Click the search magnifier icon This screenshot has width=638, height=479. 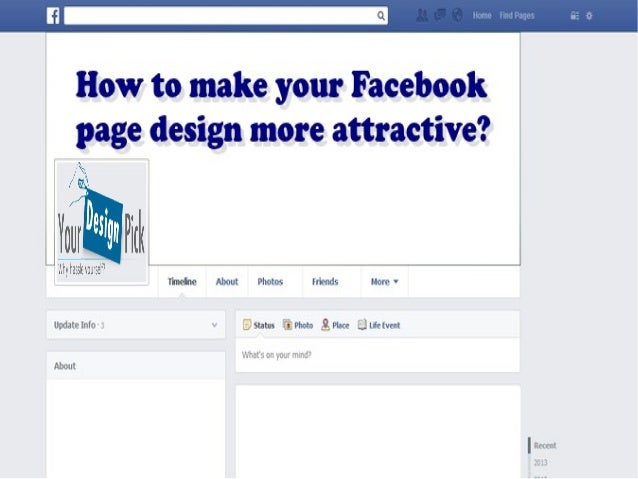(381, 16)
